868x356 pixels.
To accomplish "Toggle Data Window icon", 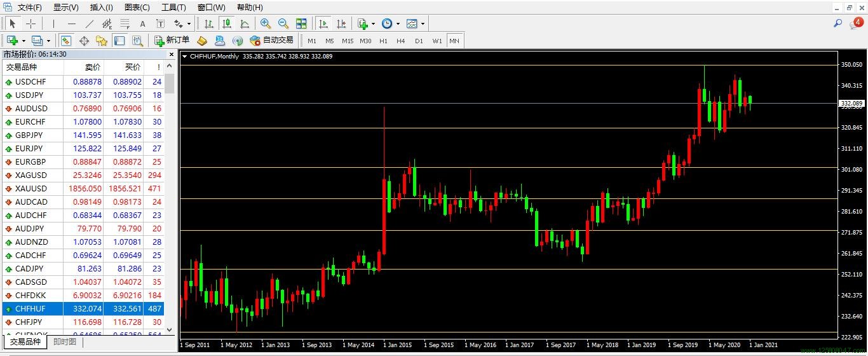I will 84,41.
